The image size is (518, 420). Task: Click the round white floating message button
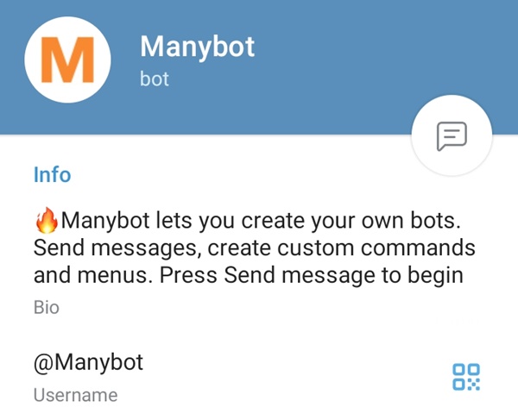[x=452, y=135]
